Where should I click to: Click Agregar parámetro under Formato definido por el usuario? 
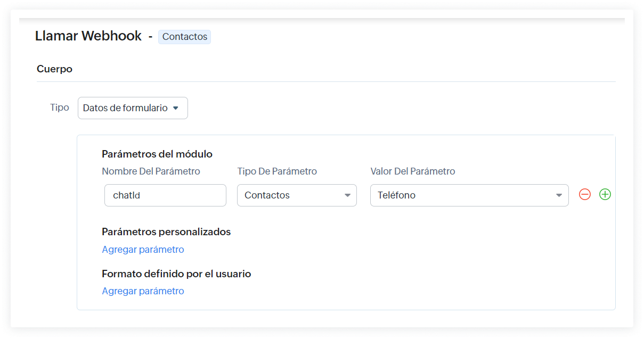tap(143, 291)
